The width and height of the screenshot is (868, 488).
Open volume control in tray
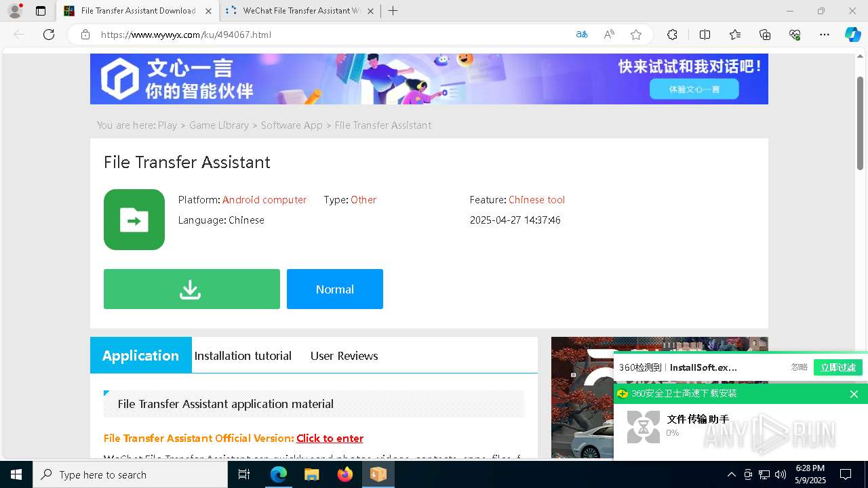[x=781, y=474]
